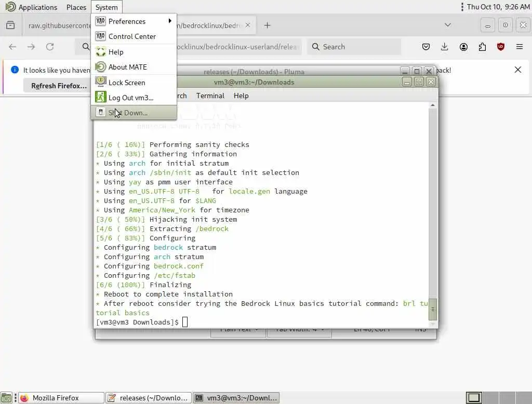Click the terminal title bar text
532x404 pixels.
click(254, 82)
